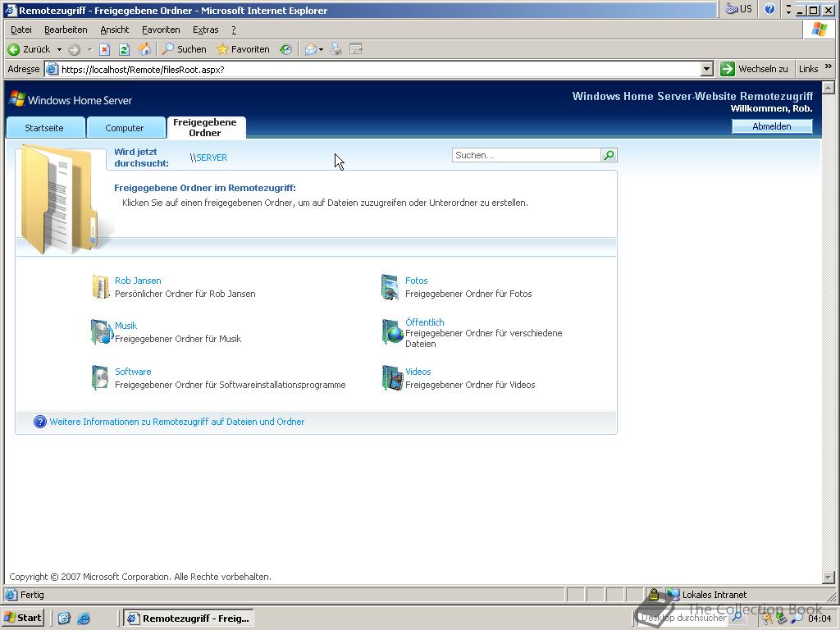Click the US keyboard language indicator
Screen dimensions: 840x630
point(739,9)
